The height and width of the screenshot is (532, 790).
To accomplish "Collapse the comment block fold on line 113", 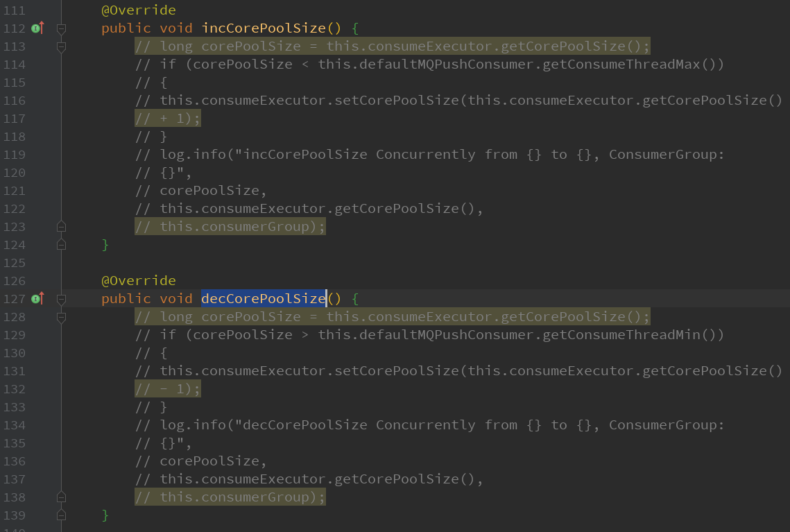I will click(x=62, y=47).
